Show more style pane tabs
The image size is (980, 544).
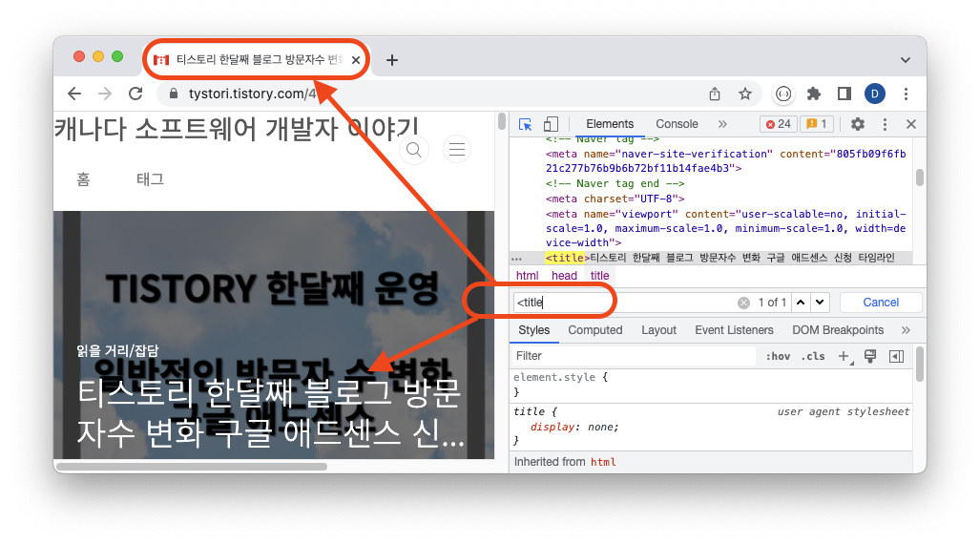(x=906, y=330)
